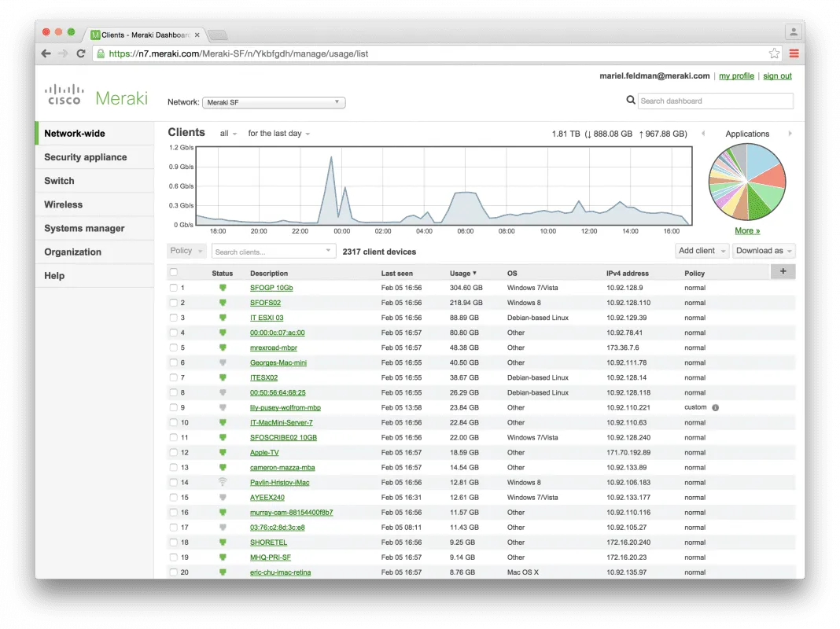Viewport: 840px width, 629px height.
Task: Click the browser reload icon
Action: coord(81,53)
